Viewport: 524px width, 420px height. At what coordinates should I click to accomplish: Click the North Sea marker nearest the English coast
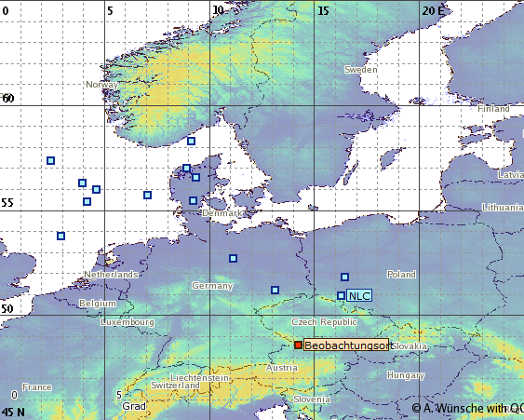pyautogui.click(x=60, y=237)
